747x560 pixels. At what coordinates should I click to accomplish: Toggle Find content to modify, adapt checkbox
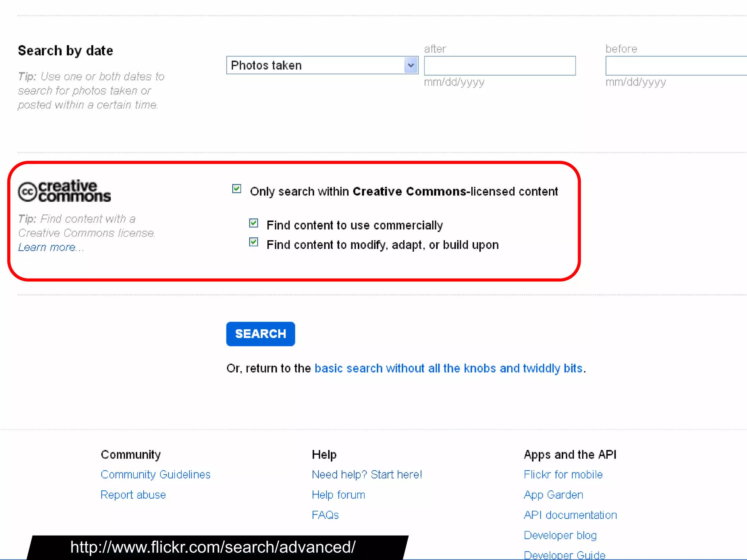coord(253,242)
